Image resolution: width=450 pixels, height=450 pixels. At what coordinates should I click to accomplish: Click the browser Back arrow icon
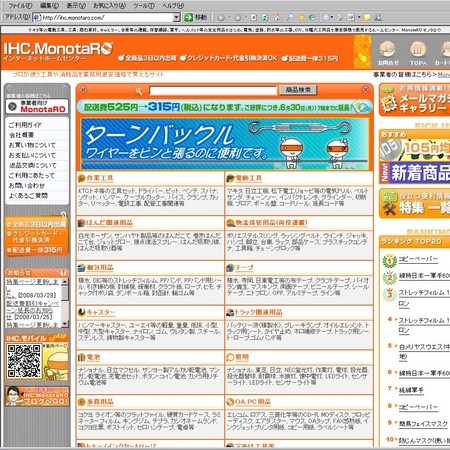coord(221,17)
